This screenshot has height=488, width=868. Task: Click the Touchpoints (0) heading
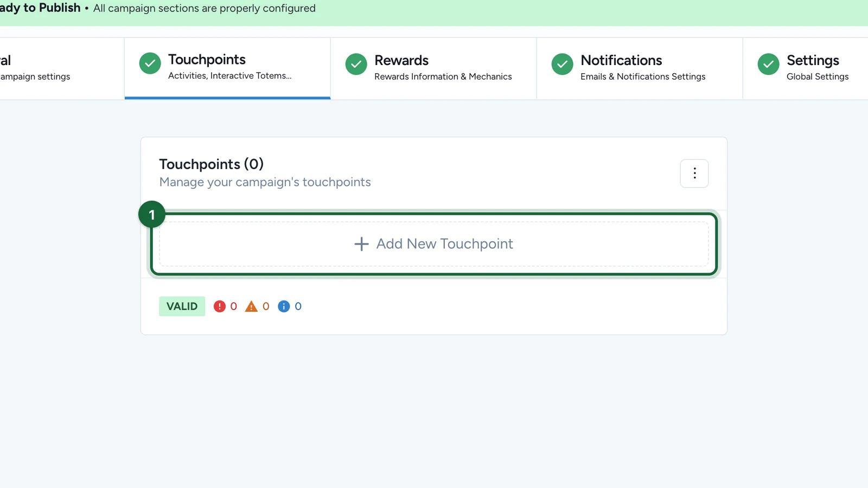point(211,164)
